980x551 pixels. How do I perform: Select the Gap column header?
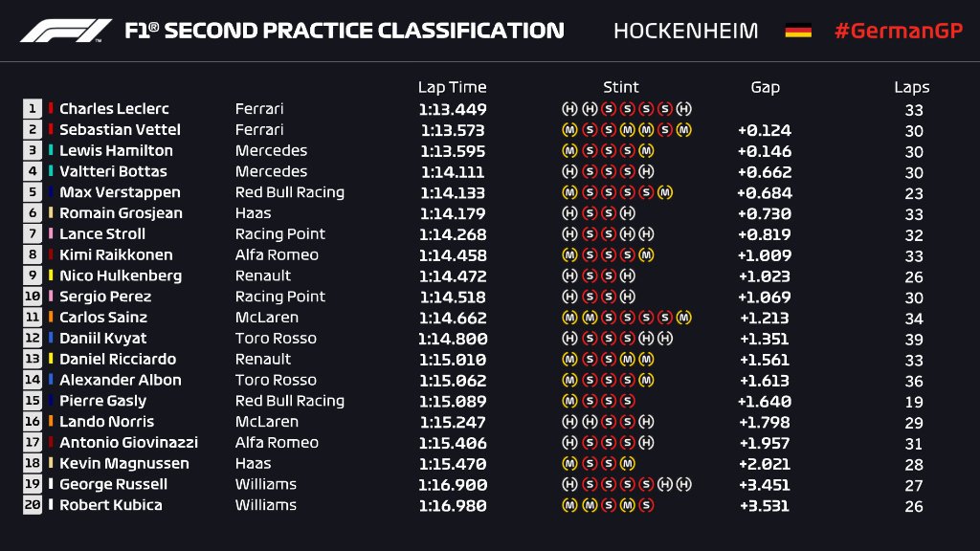(765, 87)
